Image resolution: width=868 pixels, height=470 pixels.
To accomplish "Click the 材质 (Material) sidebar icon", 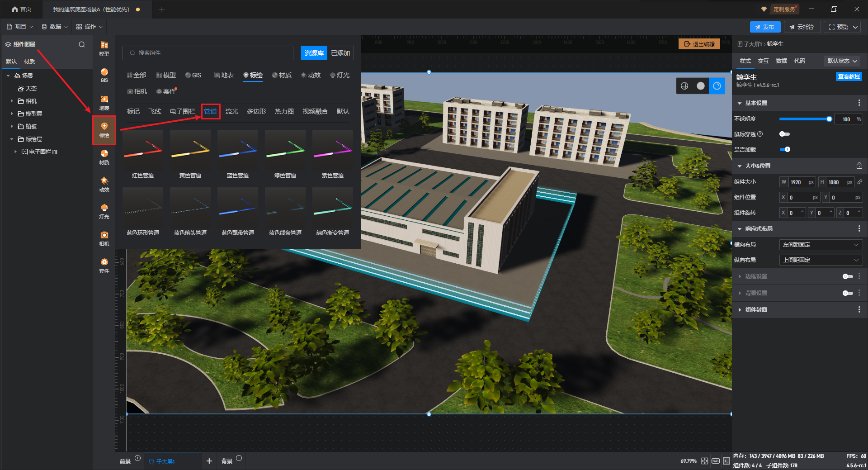I will (104, 157).
